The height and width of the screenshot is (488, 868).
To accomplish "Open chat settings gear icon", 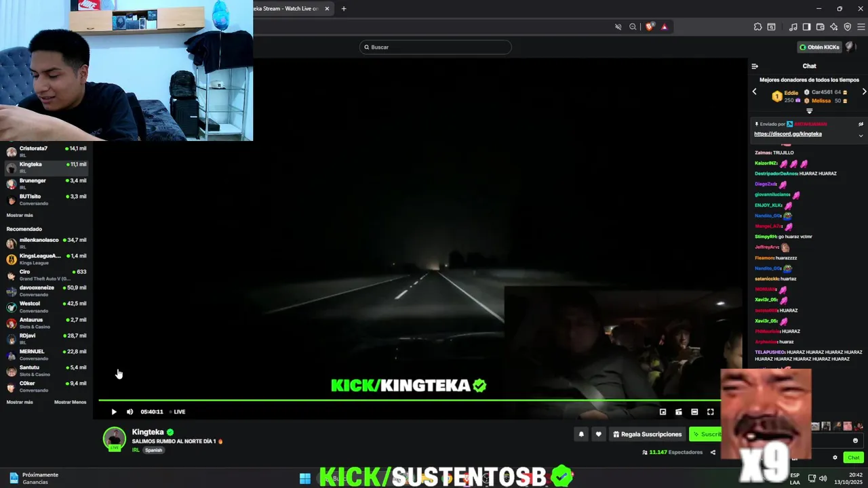I will point(835,457).
